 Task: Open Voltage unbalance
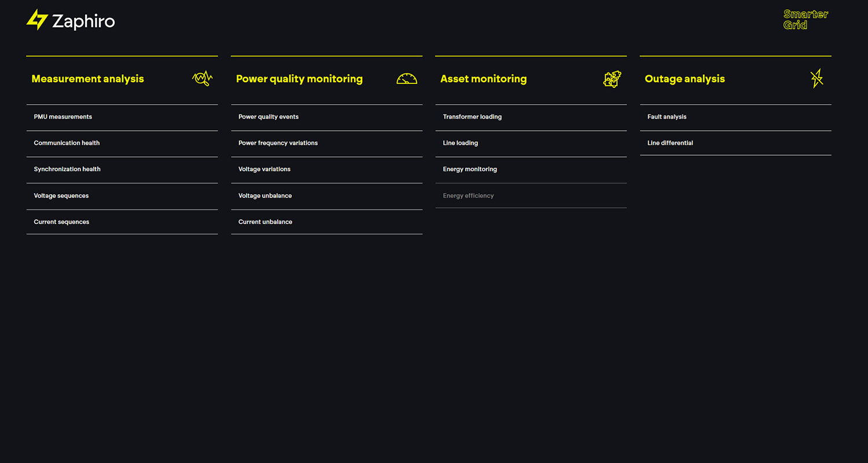265,196
